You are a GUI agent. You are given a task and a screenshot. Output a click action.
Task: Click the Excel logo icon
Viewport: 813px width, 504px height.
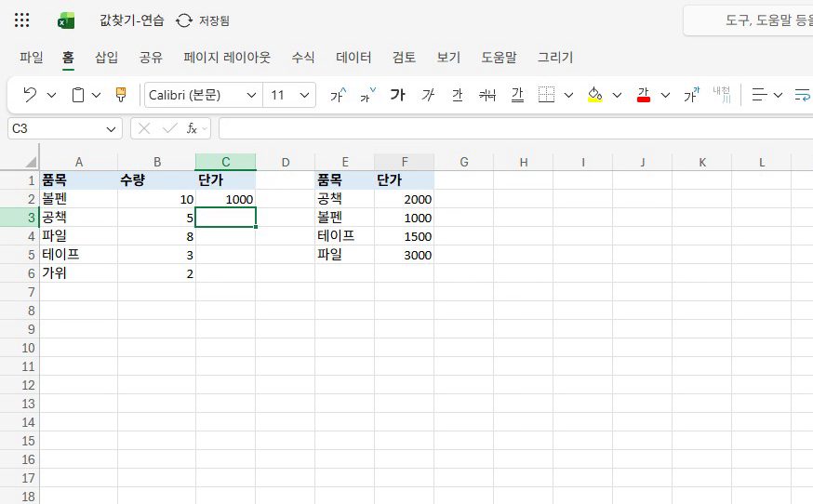point(66,20)
